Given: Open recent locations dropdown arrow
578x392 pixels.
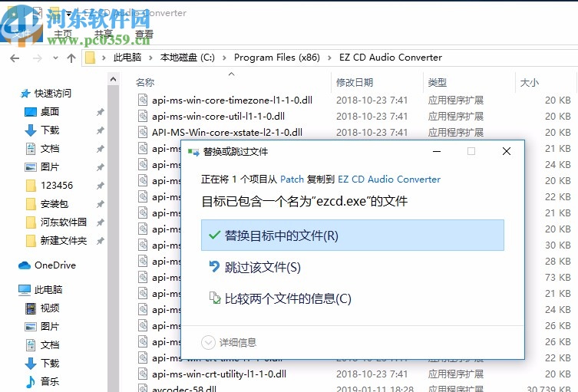Looking at the screenshot, I should 55,58.
